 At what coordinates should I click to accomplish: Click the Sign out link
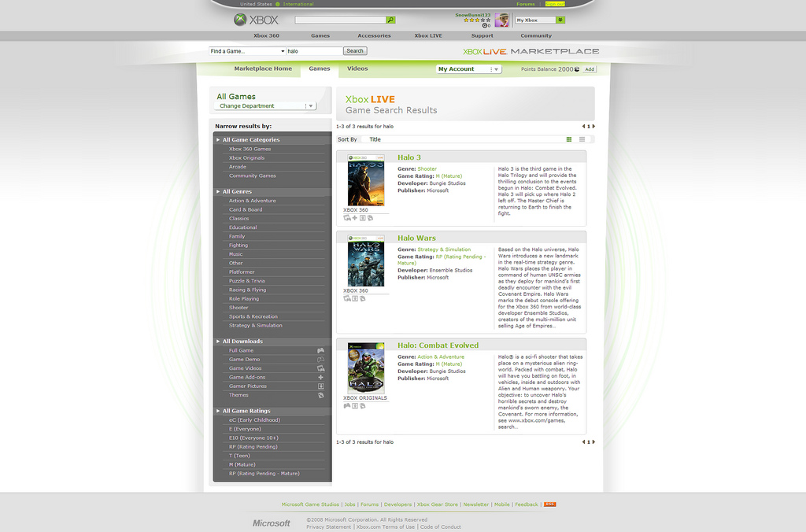pyautogui.click(x=555, y=4)
